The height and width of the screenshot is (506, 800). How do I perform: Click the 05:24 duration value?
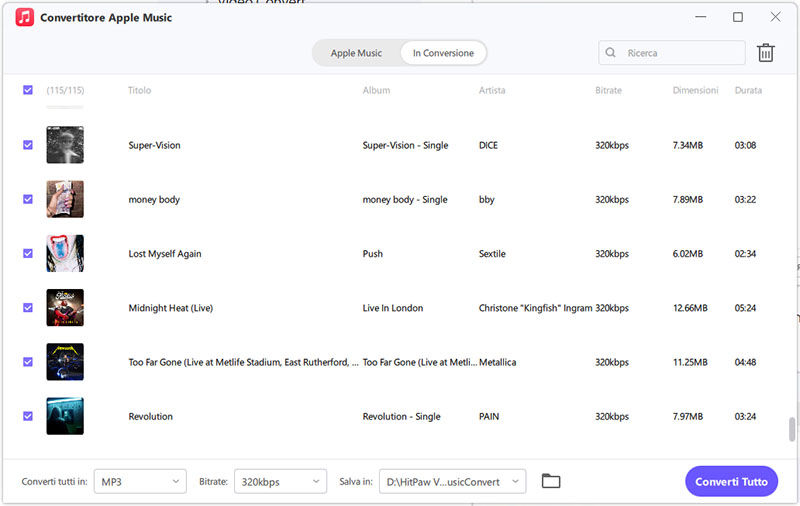point(745,308)
